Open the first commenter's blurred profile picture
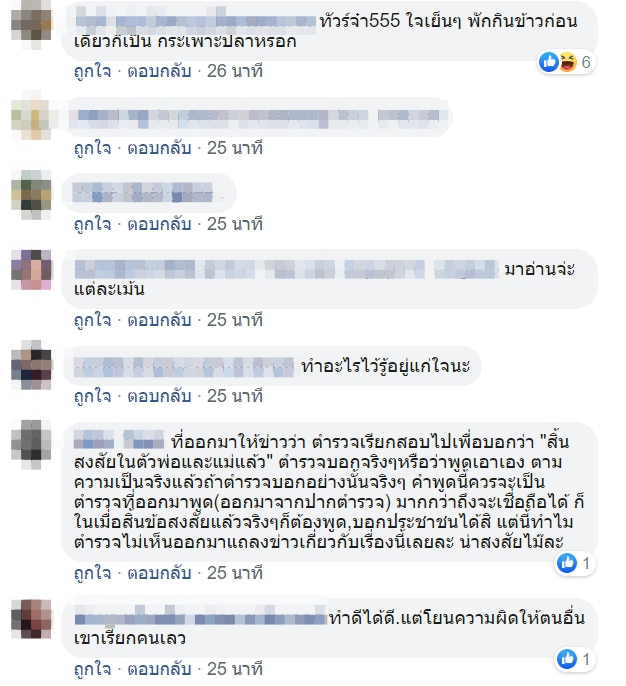Image resolution: width=626 pixels, height=686 pixels. point(31,25)
